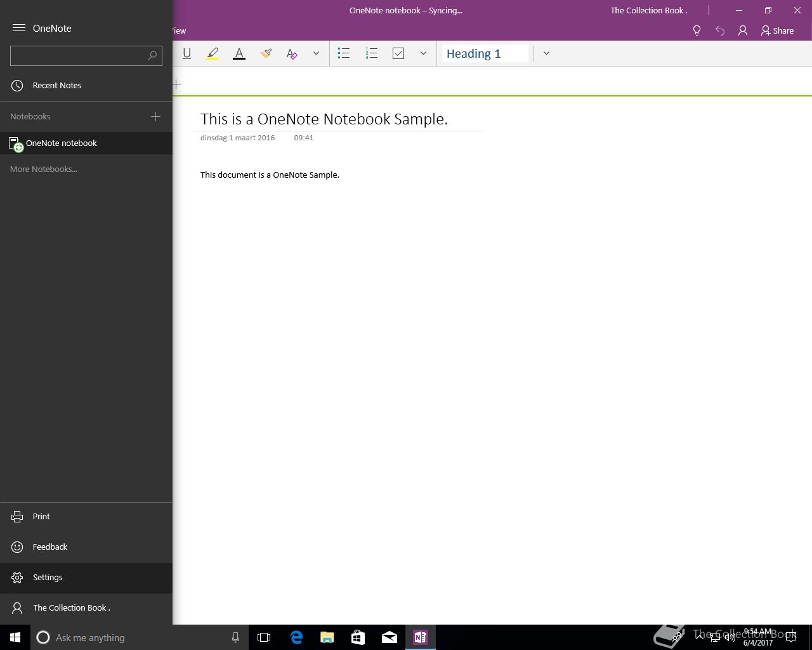Apply yellow highlighter to text
The height and width of the screenshot is (650, 812).
[x=213, y=53]
